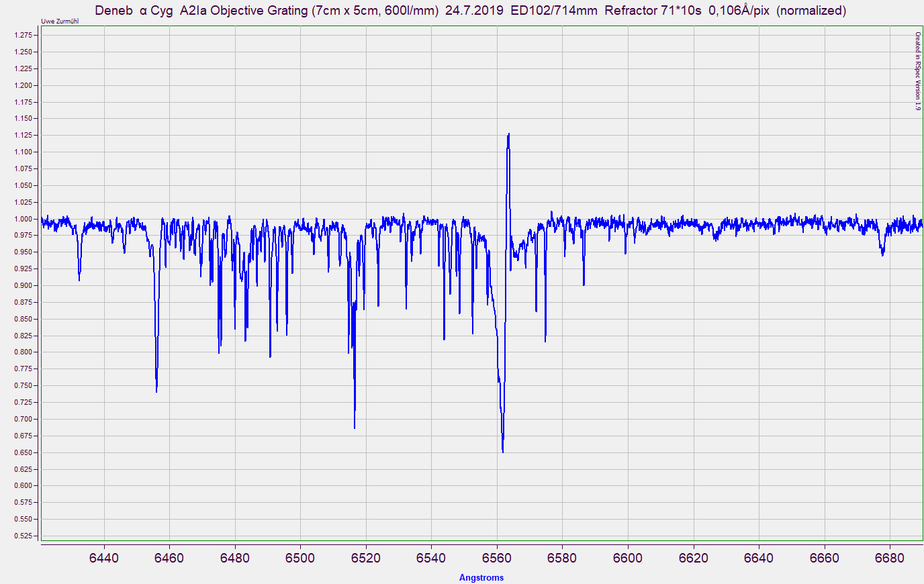Click the 6640 x-axis tick label
The image size is (924, 584).
(758, 558)
